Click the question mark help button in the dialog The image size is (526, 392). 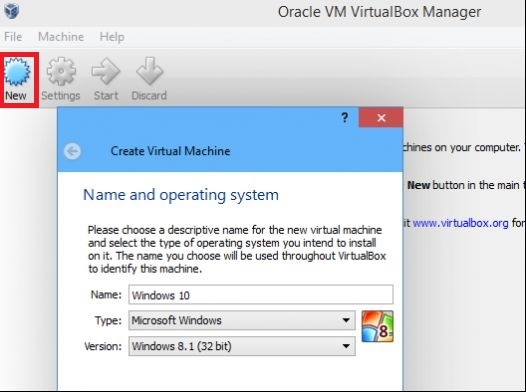345,118
